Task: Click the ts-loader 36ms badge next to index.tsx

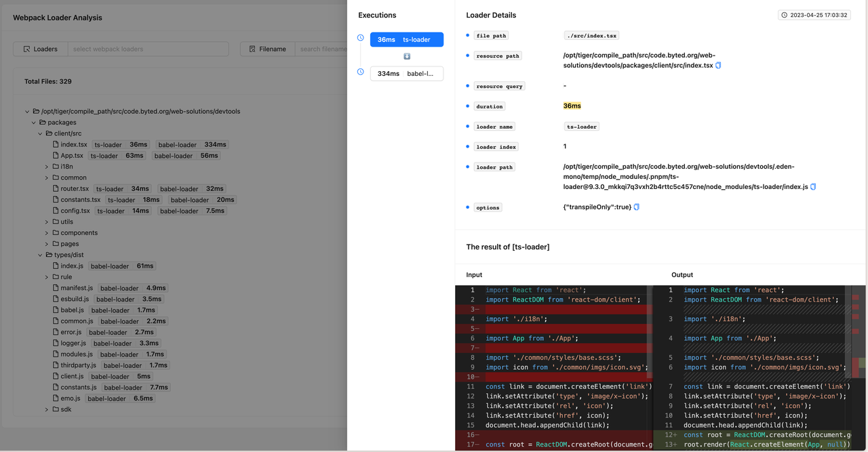Action: (x=121, y=144)
